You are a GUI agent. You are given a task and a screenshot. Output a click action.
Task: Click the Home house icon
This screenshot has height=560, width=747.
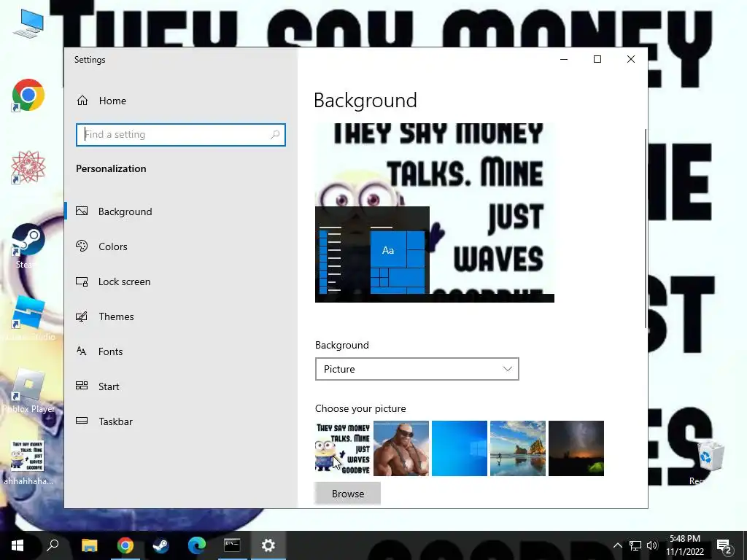[x=82, y=101]
